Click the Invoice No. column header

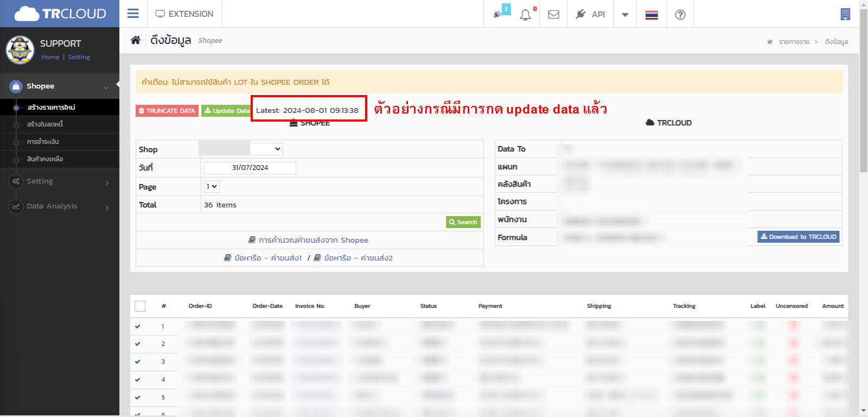click(x=310, y=306)
